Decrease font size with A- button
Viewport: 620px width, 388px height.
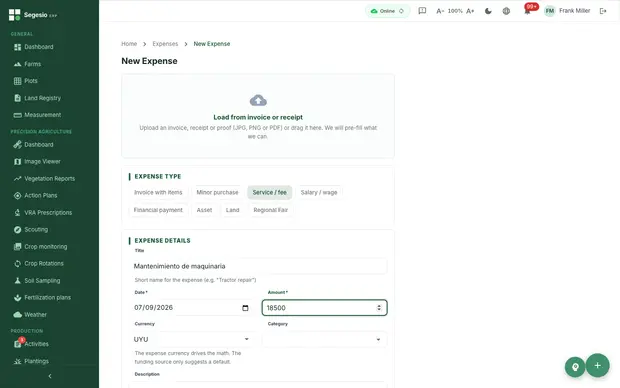440,11
